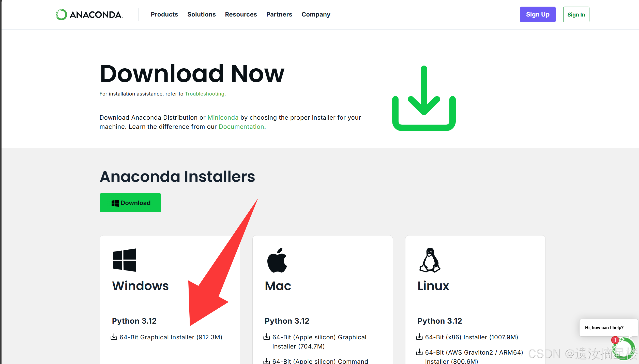Click the Linux penguin icon
The width and height of the screenshot is (639, 364).
(x=430, y=260)
